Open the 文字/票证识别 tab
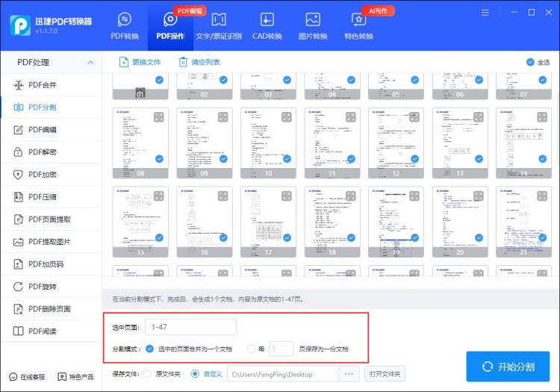Viewport: 560px width, 392px height. (219, 25)
